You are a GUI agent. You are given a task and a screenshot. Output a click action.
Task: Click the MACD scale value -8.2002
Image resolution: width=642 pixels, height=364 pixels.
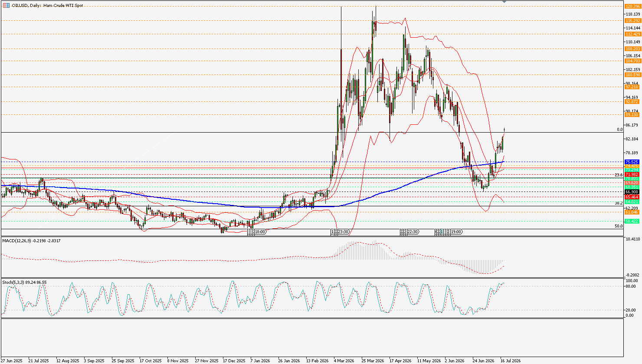click(633, 275)
